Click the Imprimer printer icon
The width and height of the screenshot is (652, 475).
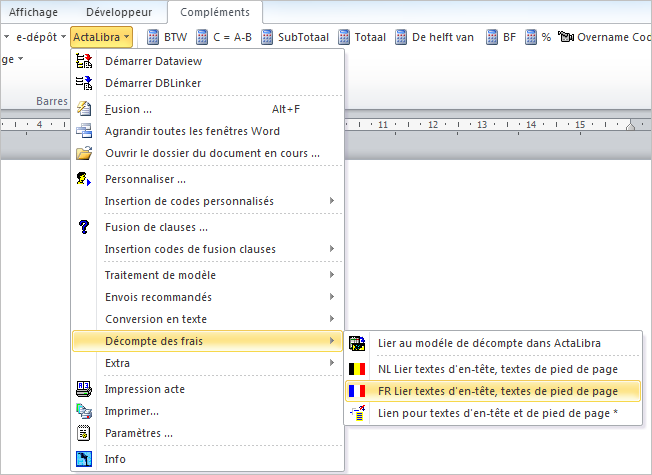pos(84,411)
